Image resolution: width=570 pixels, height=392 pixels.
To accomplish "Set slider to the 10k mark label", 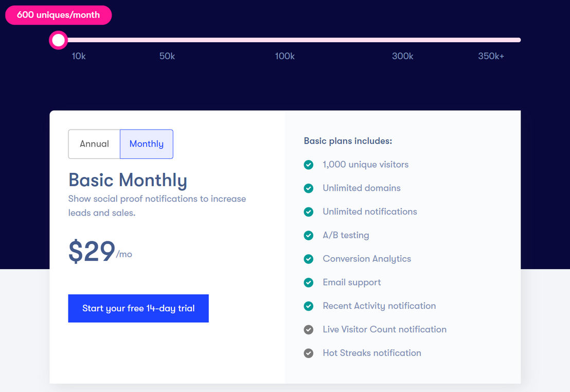I will (79, 56).
